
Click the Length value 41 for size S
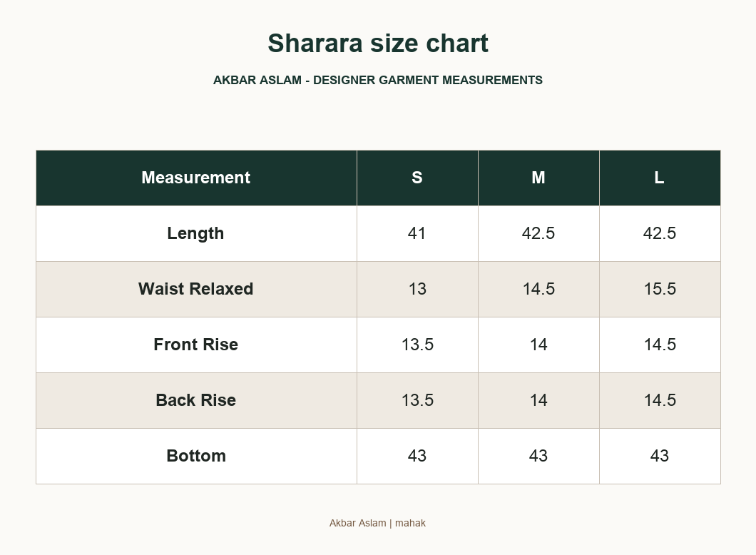(417, 233)
